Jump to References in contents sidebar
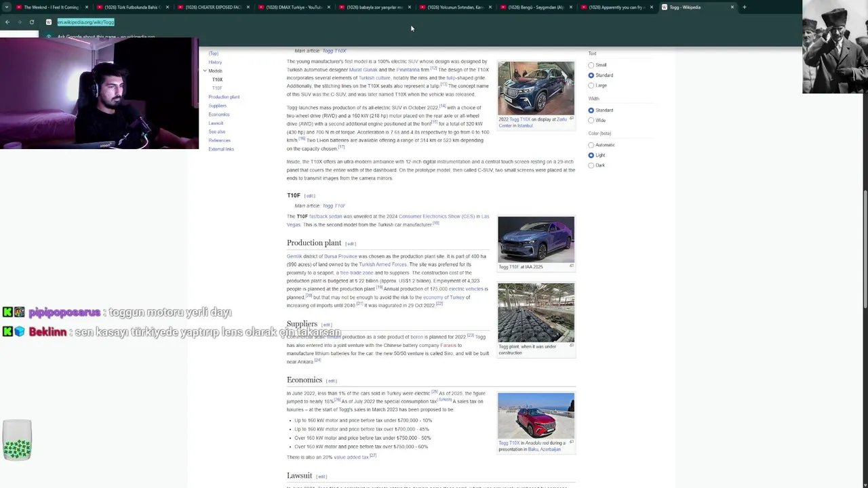 [x=220, y=140]
